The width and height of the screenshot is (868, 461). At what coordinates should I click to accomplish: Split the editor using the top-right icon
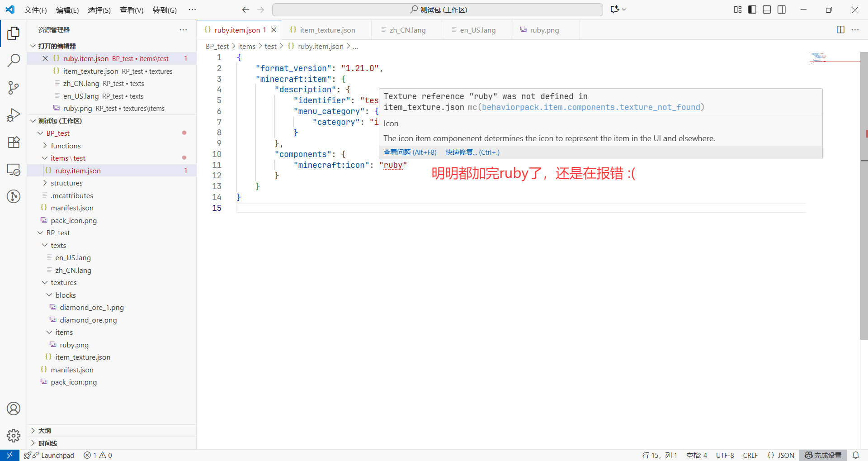(x=840, y=29)
